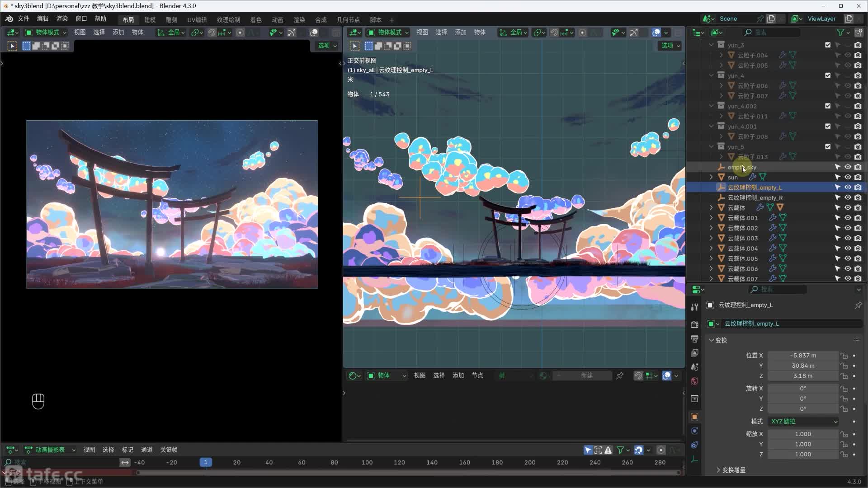The height and width of the screenshot is (488, 868).
Task: Open the 关键帧 menu in the dope sheet
Action: [x=169, y=450]
